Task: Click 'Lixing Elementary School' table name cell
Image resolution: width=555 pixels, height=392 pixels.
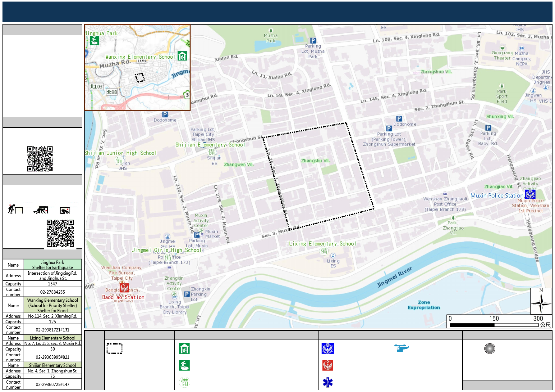Action: (x=53, y=338)
